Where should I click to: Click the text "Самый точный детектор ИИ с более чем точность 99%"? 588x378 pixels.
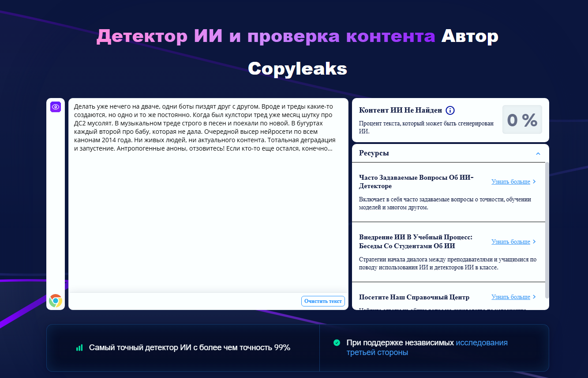[x=190, y=348]
